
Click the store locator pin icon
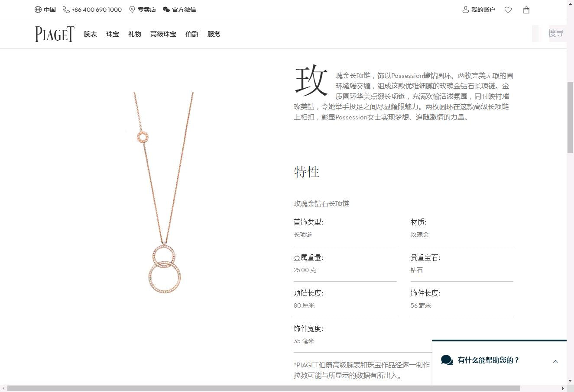click(x=132, y=10)
